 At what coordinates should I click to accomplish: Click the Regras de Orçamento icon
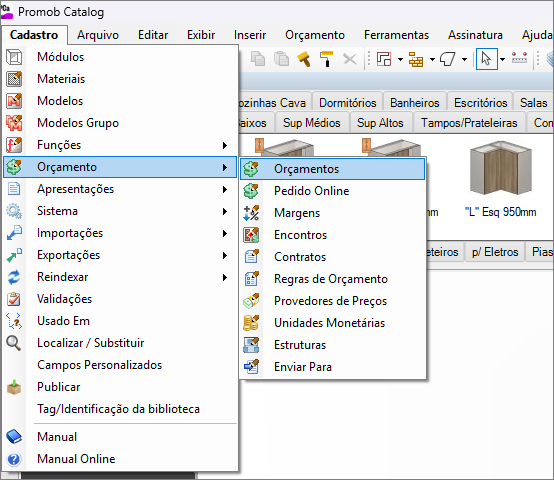point(251,279)
